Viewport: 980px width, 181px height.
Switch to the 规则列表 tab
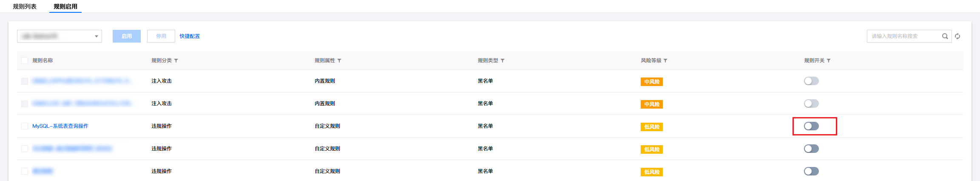[x=25, y=6]
